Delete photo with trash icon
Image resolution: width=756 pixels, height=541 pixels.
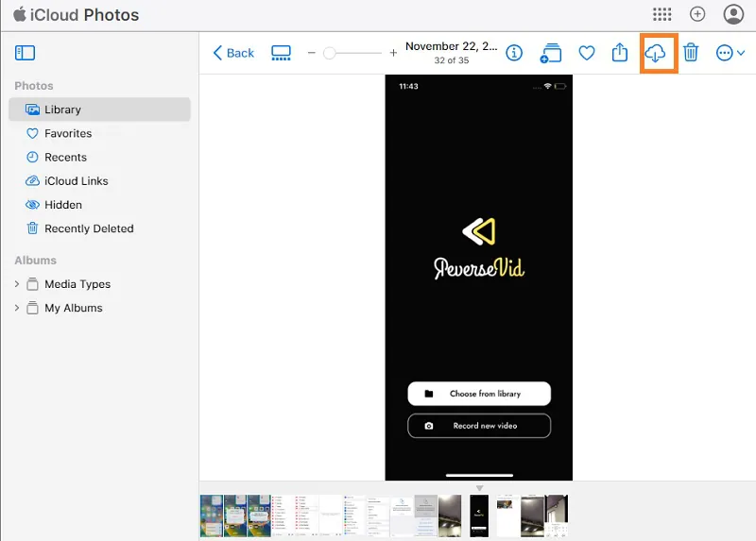click(691, 52)
